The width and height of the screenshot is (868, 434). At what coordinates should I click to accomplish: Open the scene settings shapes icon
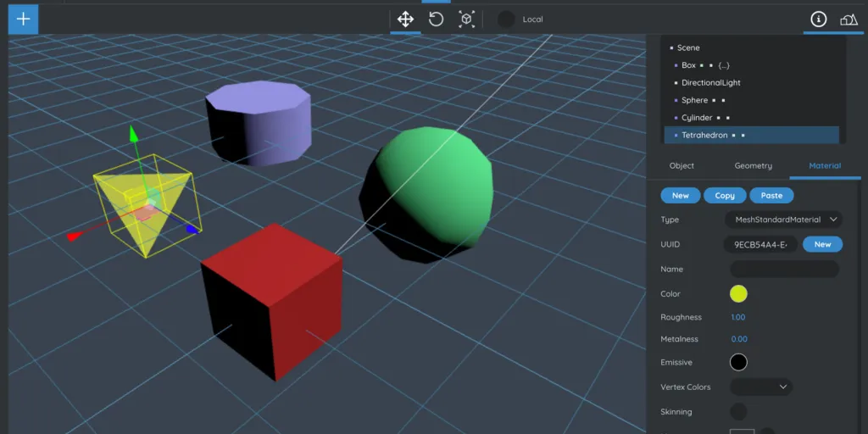[x=849, y=19]
